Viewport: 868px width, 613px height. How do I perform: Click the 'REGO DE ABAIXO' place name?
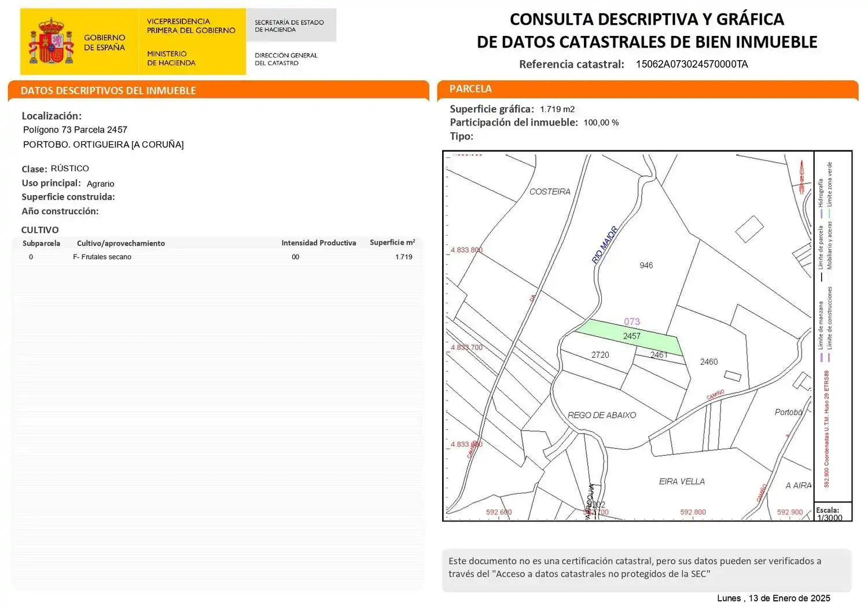602,415
